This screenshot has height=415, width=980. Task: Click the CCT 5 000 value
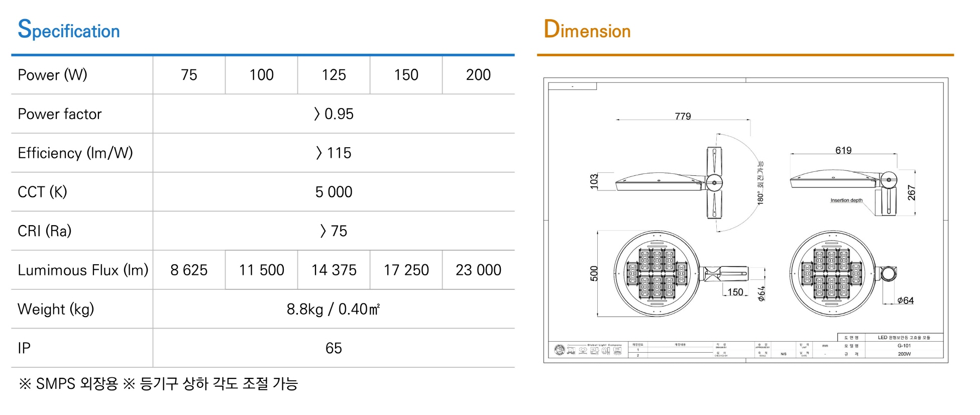(334, 192)
